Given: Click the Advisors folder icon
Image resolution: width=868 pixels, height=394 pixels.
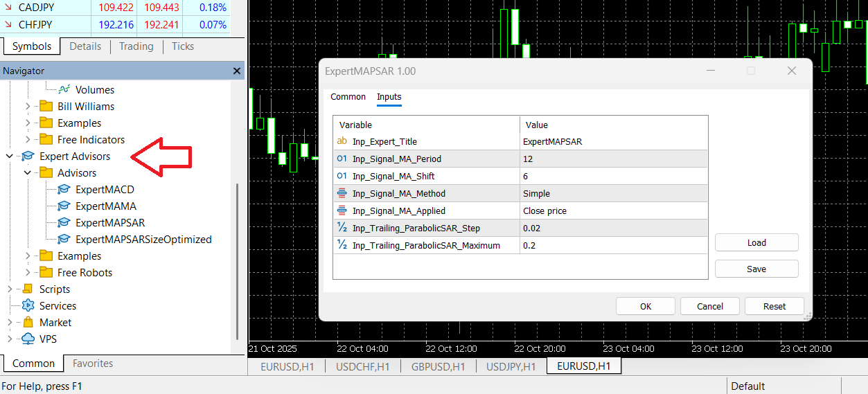Looking at the screenshot, I should pyautogui.click(x=46, y=172).
